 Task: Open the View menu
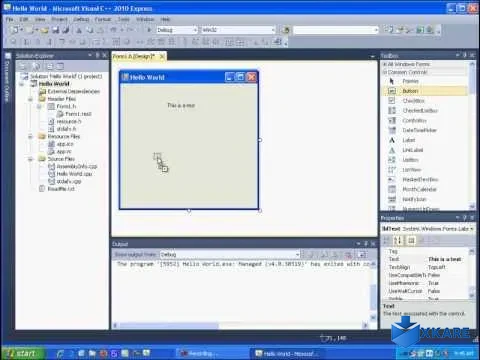point(40,19)
